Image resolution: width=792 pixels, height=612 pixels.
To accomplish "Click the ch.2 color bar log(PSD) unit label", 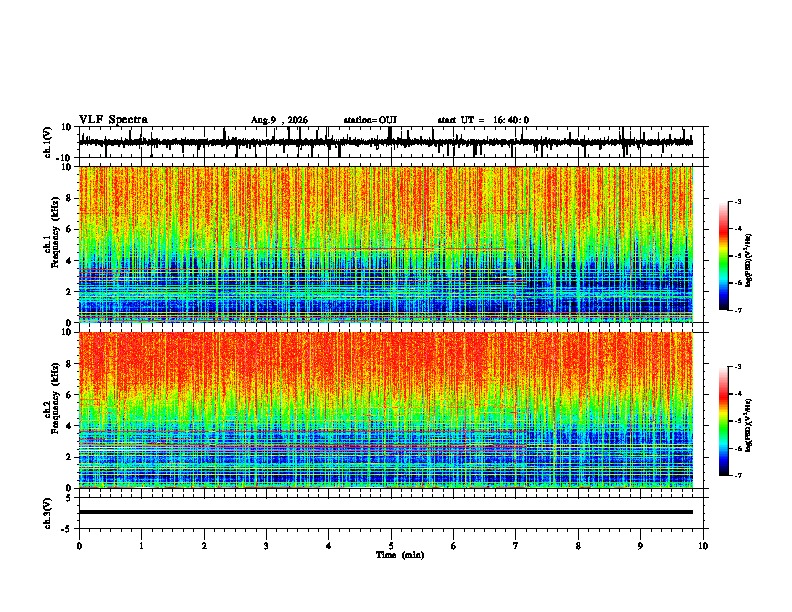I will coord(749,425).
